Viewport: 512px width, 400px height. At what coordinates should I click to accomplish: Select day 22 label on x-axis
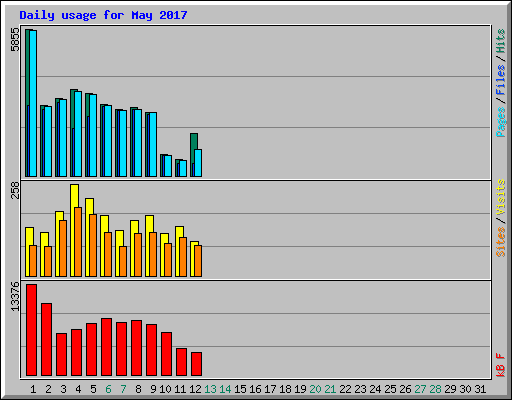click(345, 389)
